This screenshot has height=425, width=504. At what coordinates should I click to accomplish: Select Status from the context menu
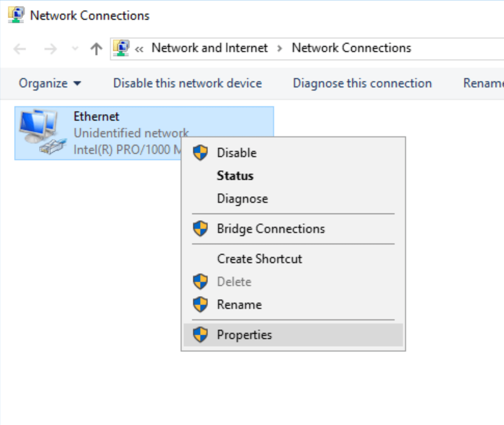tap(235, 176)
